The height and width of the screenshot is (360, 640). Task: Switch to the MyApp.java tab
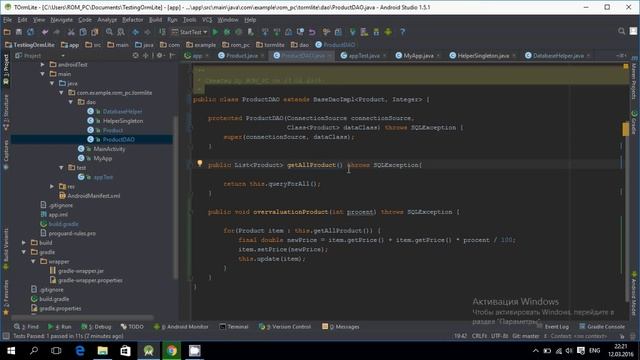coord(418,56)
